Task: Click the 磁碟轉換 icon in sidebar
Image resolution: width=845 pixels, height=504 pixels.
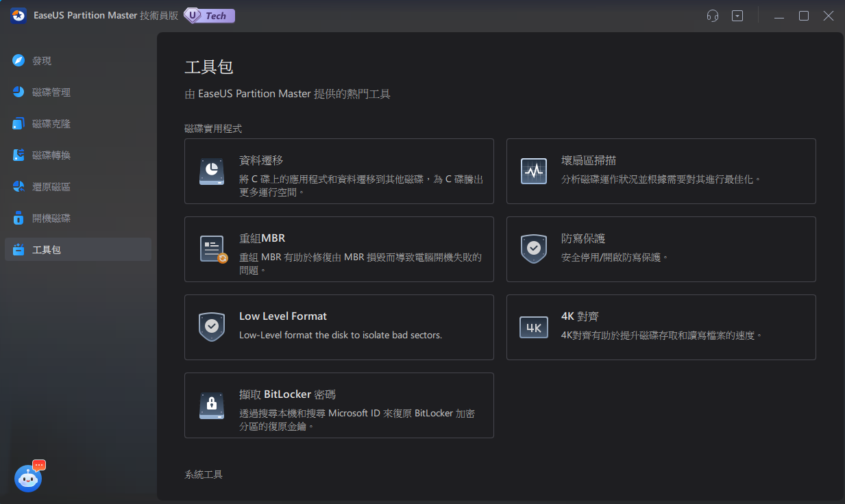Action: tap(19, 155)
